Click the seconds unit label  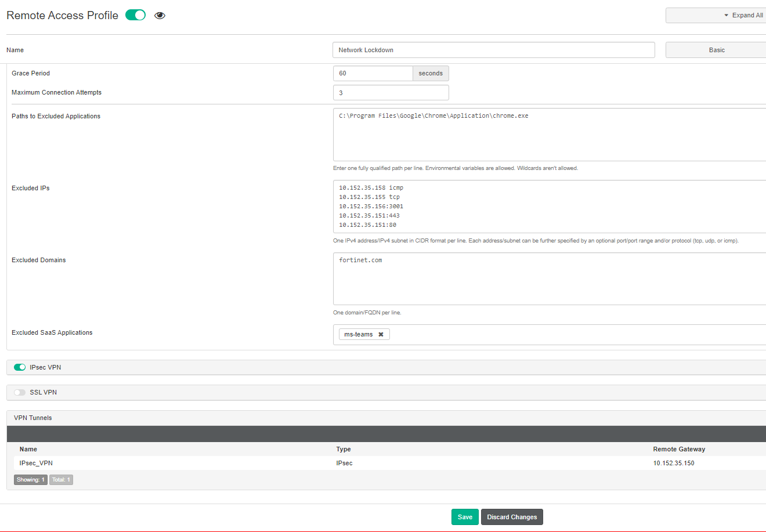[x=431, y=73]
